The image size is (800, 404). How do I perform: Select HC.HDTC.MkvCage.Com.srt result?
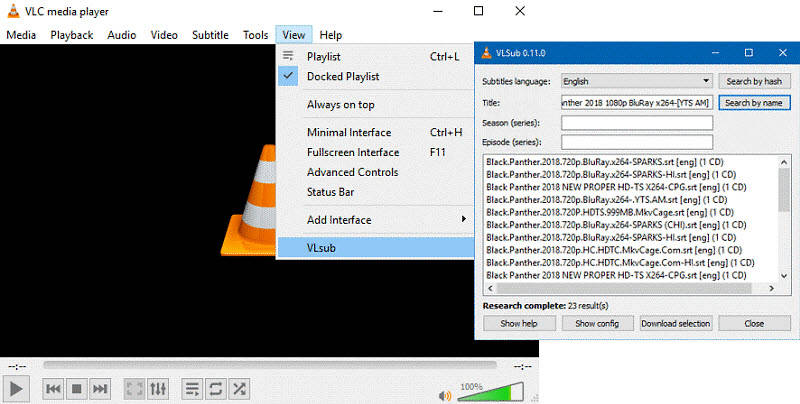(614, 250)
